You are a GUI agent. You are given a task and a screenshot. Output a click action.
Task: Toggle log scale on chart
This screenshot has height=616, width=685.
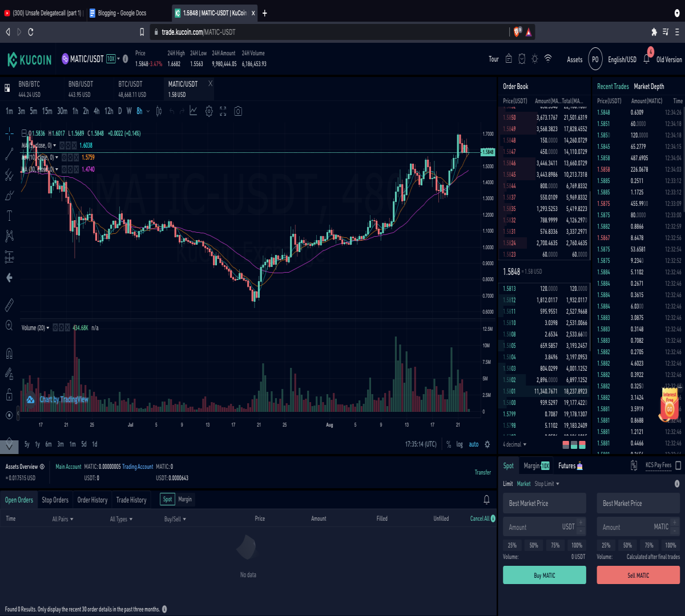click(460, 444)
